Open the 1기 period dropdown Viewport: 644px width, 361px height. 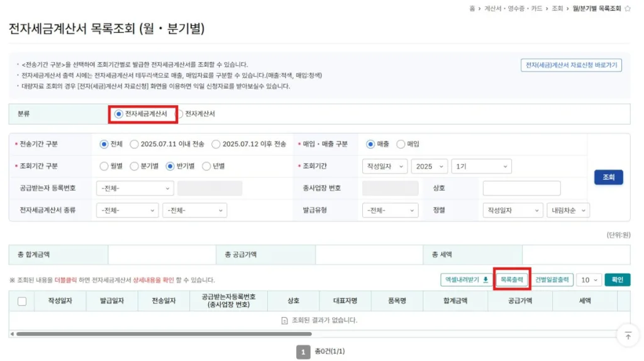[481, 166]
